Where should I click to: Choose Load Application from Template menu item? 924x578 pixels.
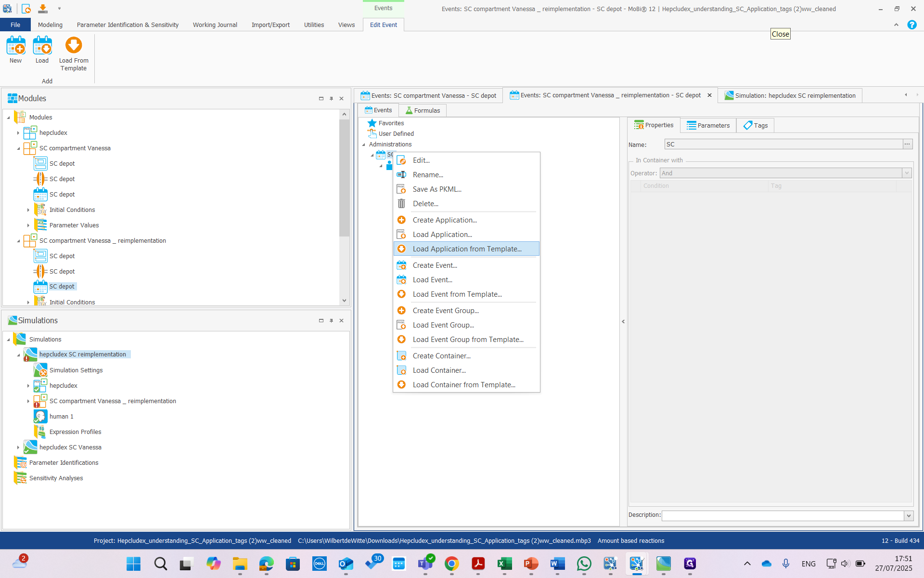466,249
